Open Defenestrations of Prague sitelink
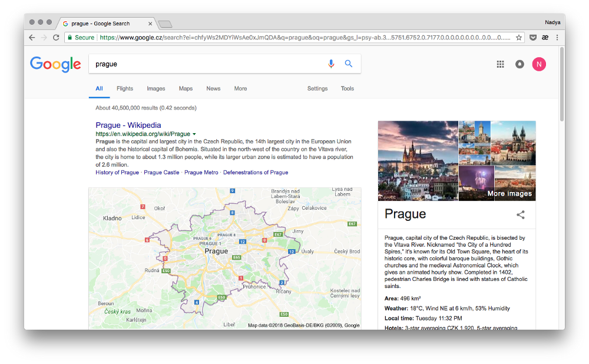 pos(256,173)
